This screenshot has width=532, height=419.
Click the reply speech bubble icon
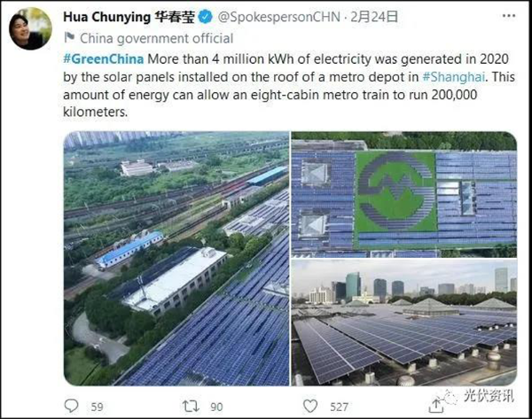(71, 406)
